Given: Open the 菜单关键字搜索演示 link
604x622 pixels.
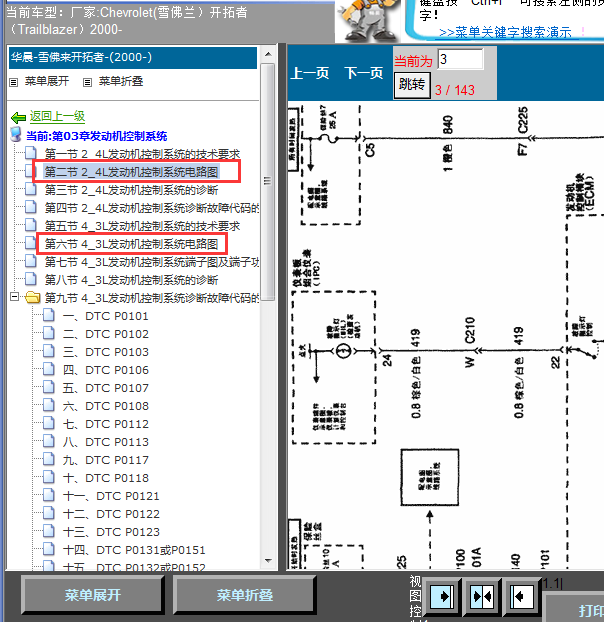Looking at the screenshot, I should tap(505, 32).
